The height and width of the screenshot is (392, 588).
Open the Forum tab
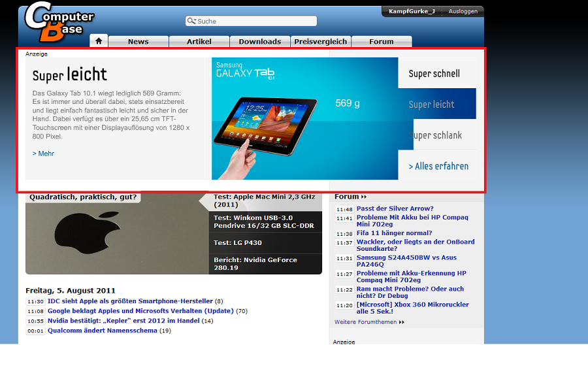click(382, 42)
